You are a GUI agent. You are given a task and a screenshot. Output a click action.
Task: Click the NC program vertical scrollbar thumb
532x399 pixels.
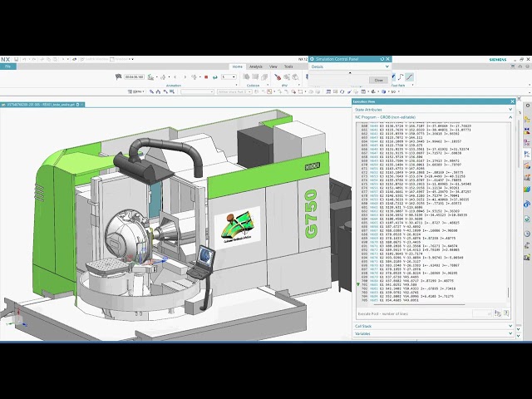pos(508,293)
